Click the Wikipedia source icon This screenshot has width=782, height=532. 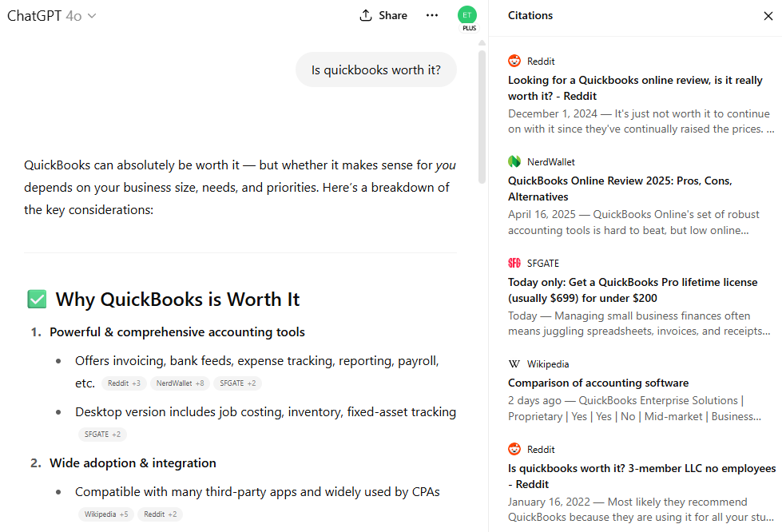click(514, 363)
